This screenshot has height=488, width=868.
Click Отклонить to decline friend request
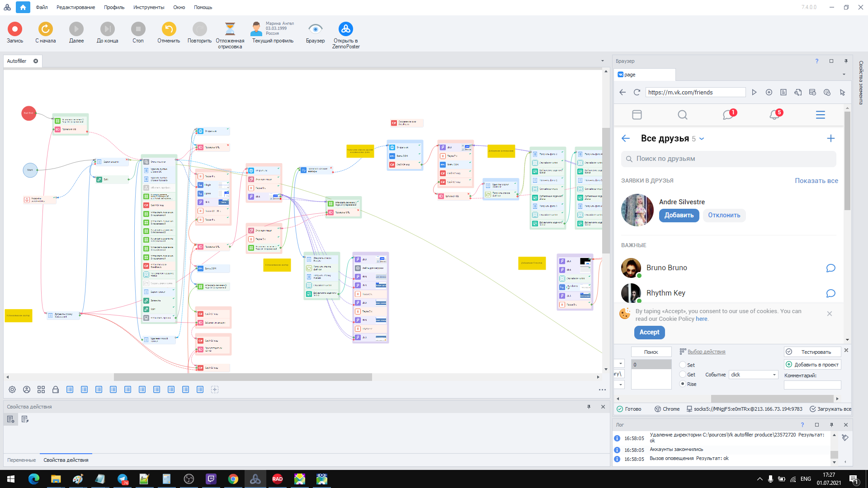[x=724, y=216]
